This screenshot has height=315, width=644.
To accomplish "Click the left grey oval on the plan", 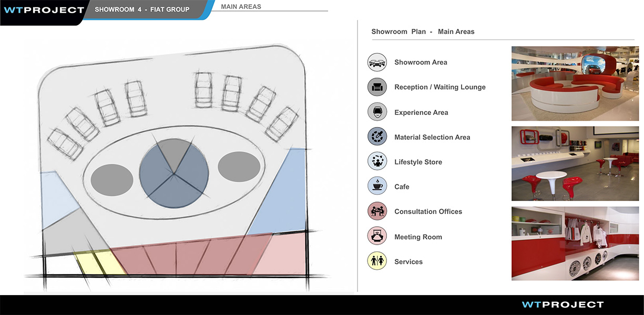I will point(112,180).
